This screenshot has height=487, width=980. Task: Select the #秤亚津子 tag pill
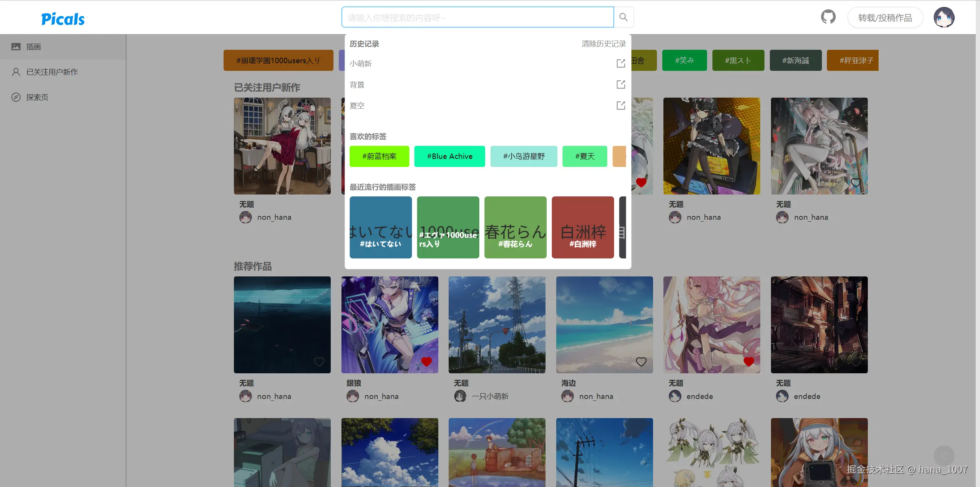coord(853,60)
